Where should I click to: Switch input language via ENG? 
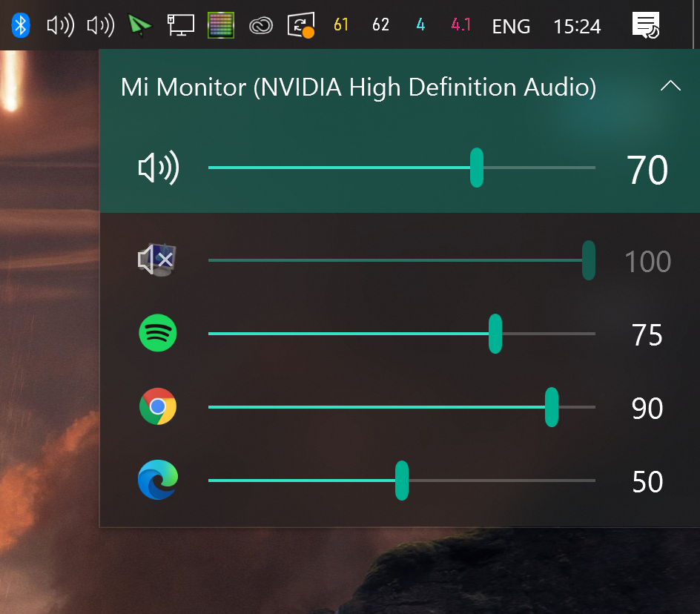[x=511, y=27]
